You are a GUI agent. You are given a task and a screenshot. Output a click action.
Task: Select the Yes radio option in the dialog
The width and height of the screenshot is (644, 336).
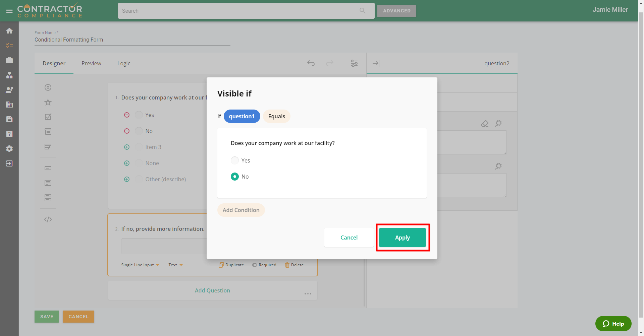tap(235, 160)
